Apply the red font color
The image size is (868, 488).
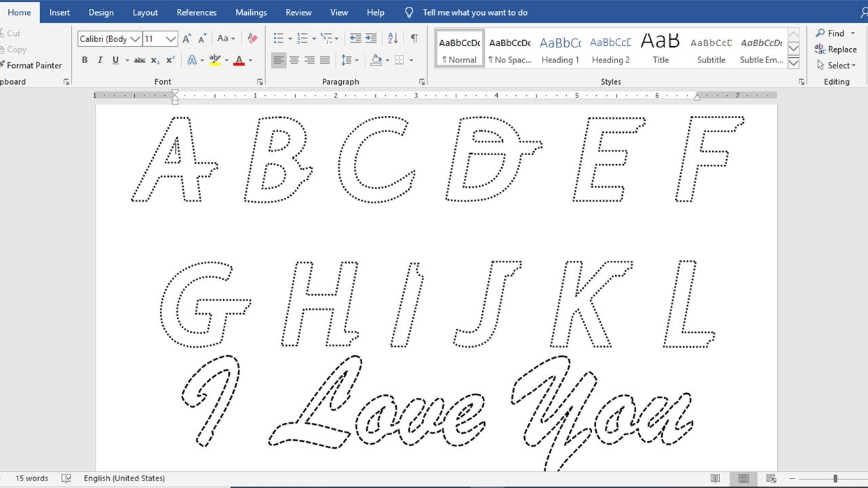[x=239, y=60]
